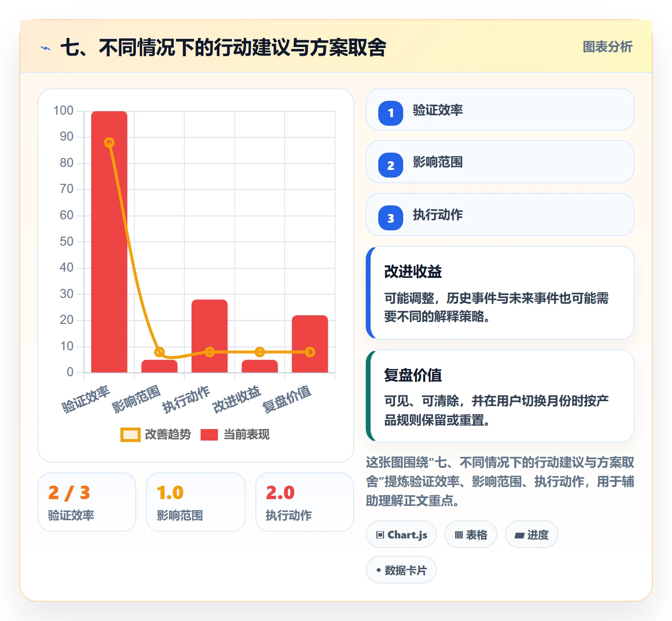Click the 100 y-axis tick label
This screenshot has width=672, height=621.
[x=63, y=111]
